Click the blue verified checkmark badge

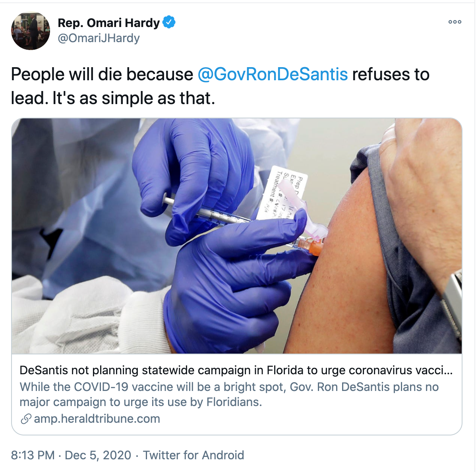(x=169, y=22)
